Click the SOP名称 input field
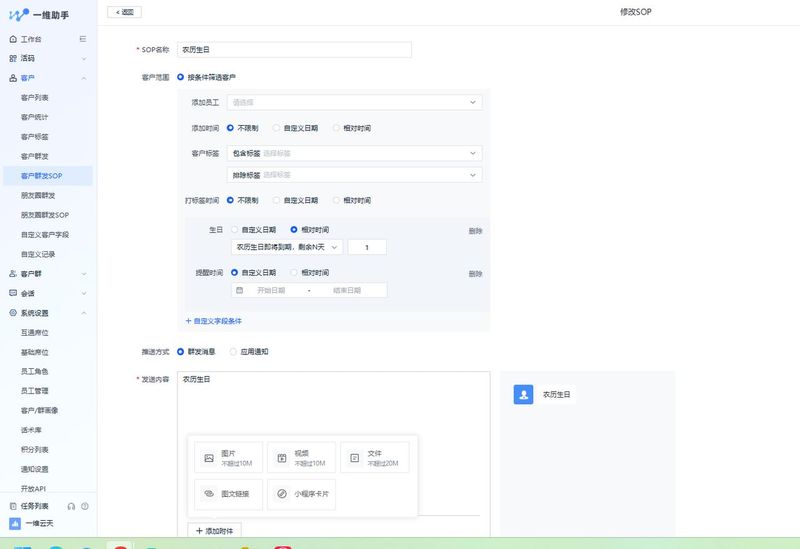The width and height of the screenshot is (800, 549). pyautogui.click(x=294, y=49)
